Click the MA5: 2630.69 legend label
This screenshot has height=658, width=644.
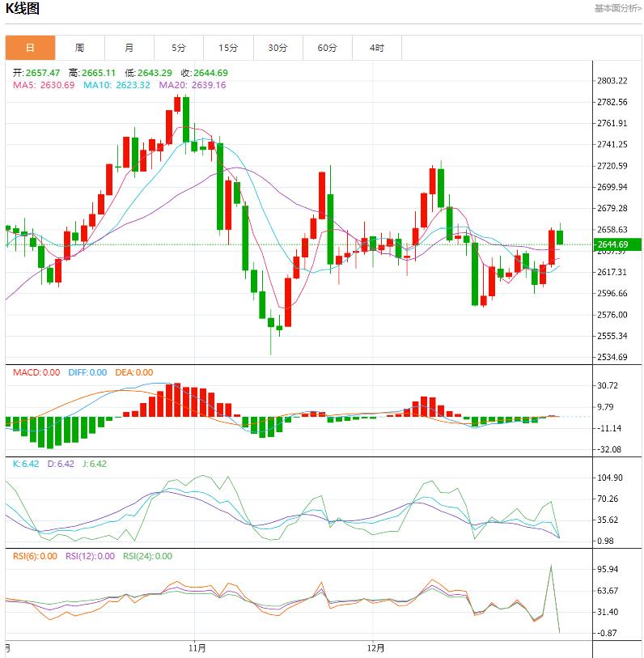click(44, 85)
